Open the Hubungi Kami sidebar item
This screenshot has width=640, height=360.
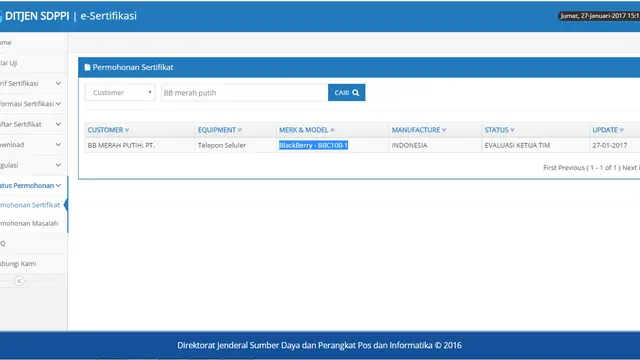tap(33, 264)
